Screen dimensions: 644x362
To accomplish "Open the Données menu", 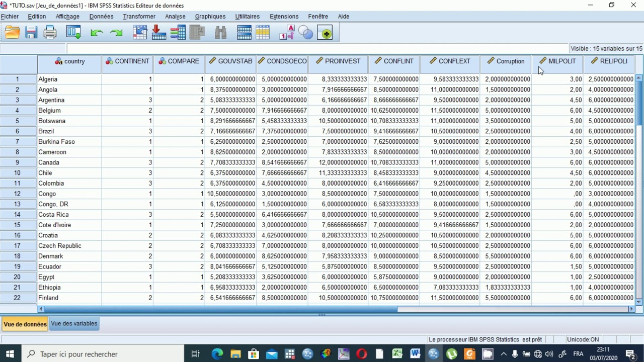I will coord(101,16).
